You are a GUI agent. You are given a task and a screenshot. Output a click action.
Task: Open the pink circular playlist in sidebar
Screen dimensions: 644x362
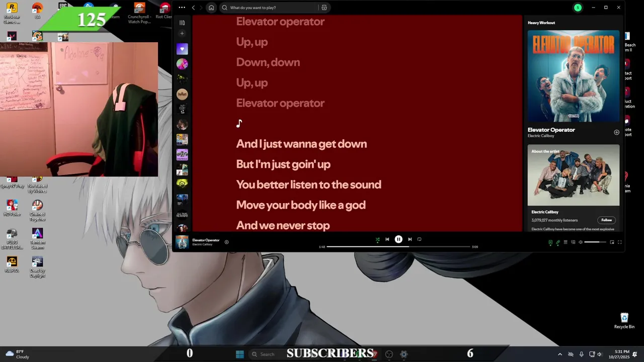182,64
